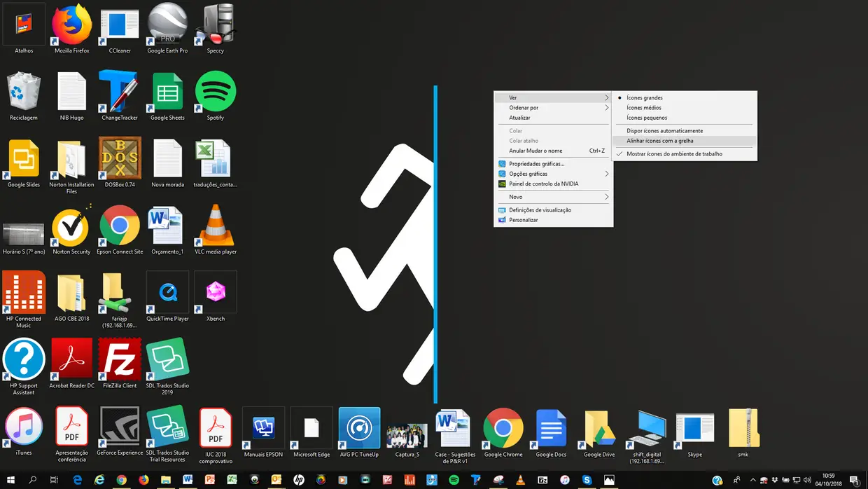Click the Manuais EPSON desktop shortcut
Screen dimensions: 868x489
click(x=264, y=432)
